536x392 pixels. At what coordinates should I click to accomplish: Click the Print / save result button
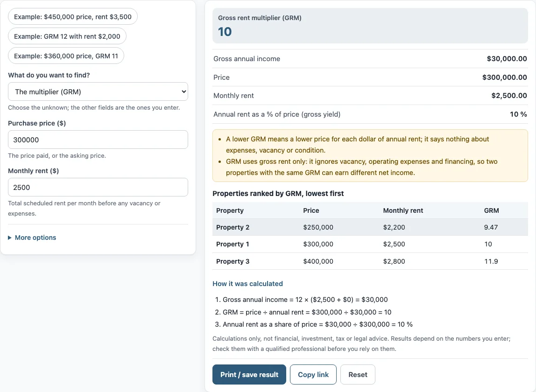(249, 375)
